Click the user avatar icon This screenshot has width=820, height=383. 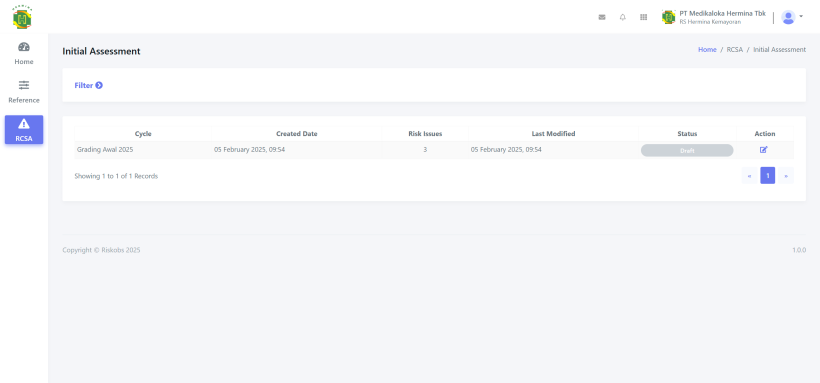[x=788, y=17]
